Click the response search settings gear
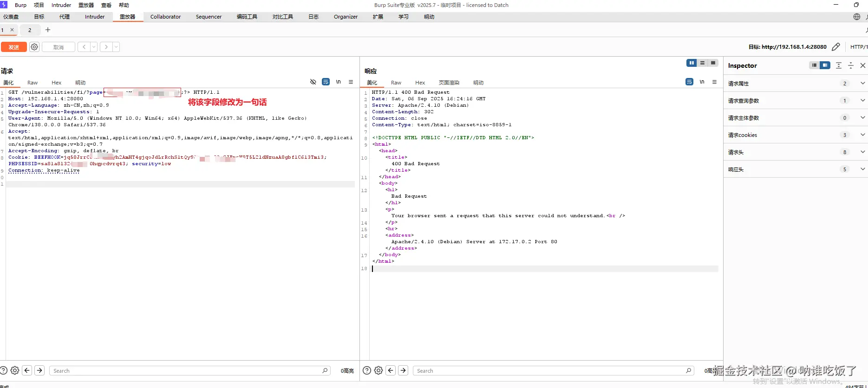The width and height of the screenshot is (868, 388). 379,370
